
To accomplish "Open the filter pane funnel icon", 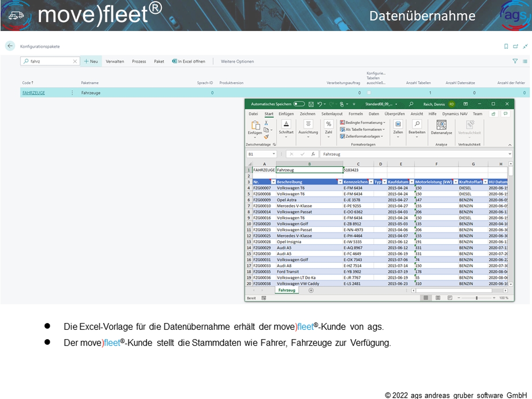I will [x=515, y=61].
